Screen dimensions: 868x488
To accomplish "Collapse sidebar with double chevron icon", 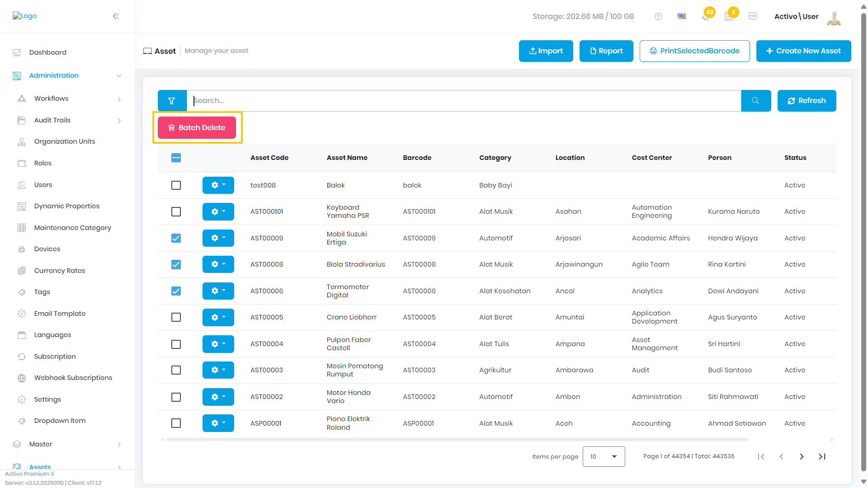I will (116, 16).
